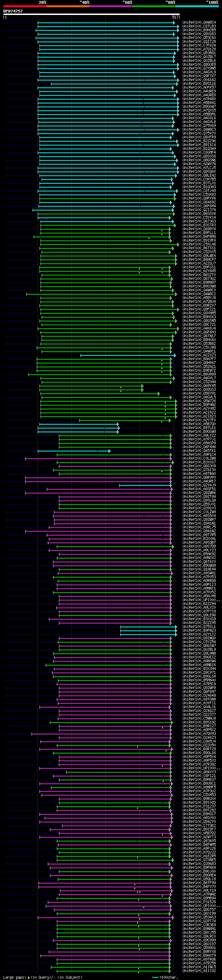Click the red 20% identity legend bar
222x980 pixels.
[25, 6]
